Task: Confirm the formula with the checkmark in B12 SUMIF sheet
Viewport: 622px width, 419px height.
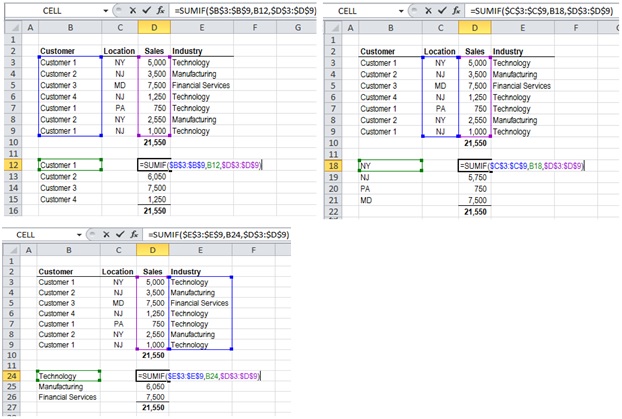Action: pos(147,10)
